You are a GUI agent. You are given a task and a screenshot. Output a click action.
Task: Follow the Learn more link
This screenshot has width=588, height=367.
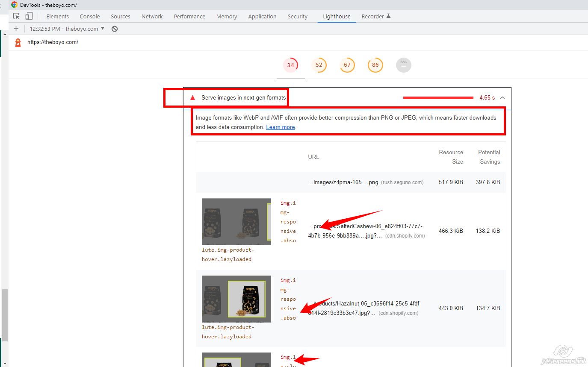tap(281, 127)
